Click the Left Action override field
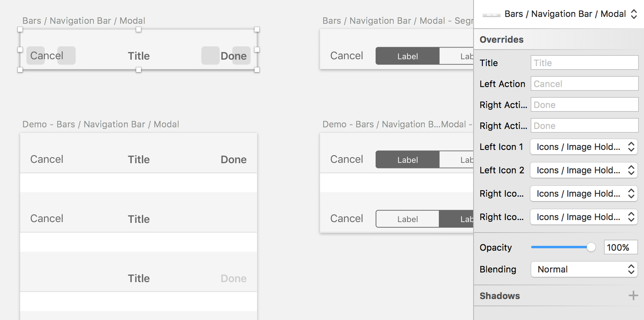 click(x=584, y=83)
